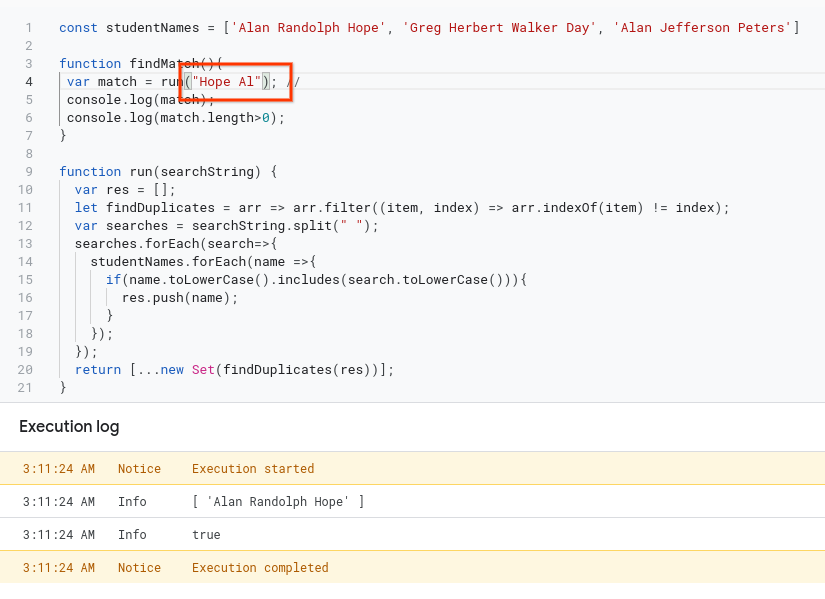Click 'var match' declaration on line 4
The width and height of the screenshot is (825, 599).
102,82
